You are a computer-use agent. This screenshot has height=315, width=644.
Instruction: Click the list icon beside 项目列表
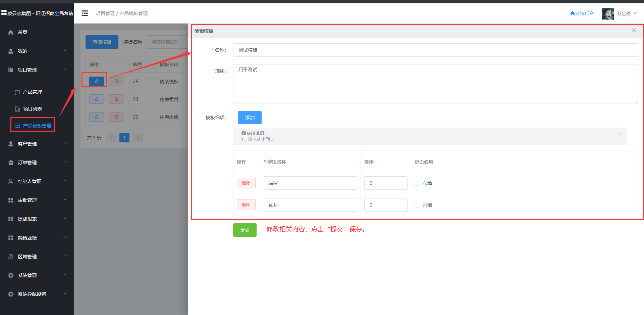pos(17,109)
